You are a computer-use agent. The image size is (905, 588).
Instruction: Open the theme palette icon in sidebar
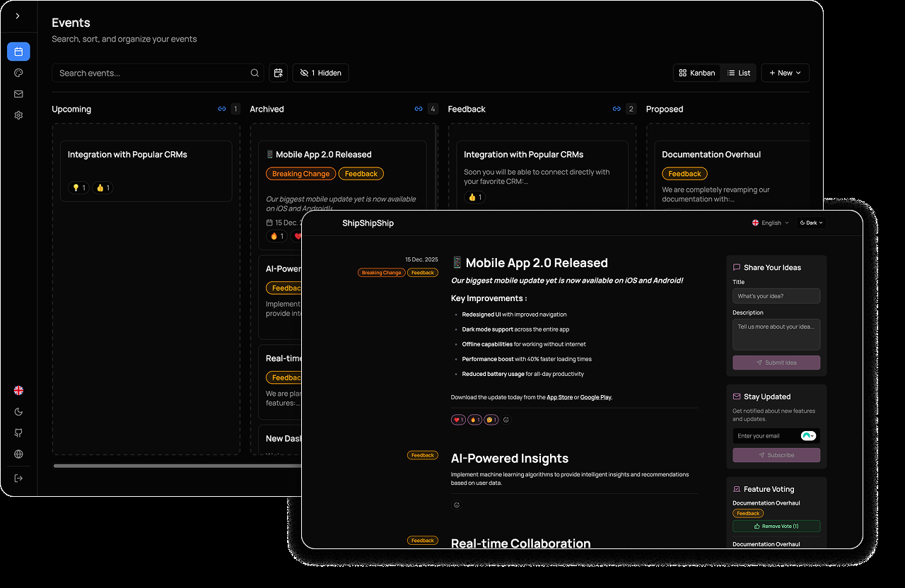tap(18, 73)
